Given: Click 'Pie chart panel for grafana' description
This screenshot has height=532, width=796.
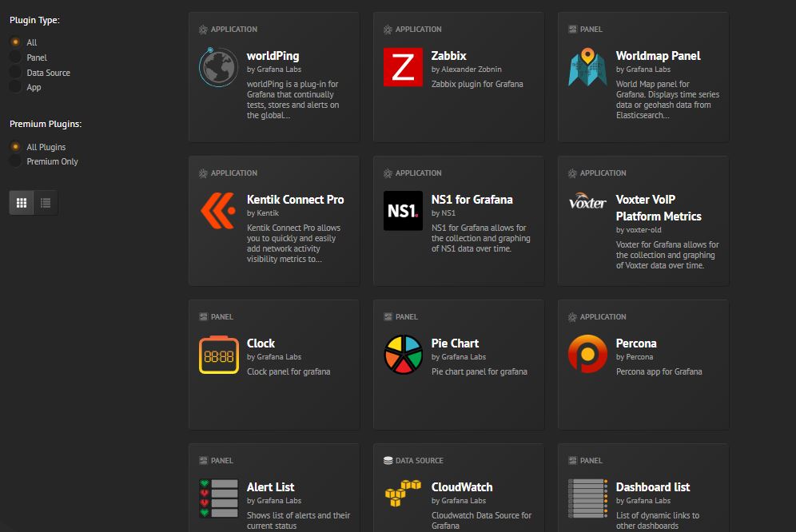Looking at the screenshot, I should (x=480, y=371).
